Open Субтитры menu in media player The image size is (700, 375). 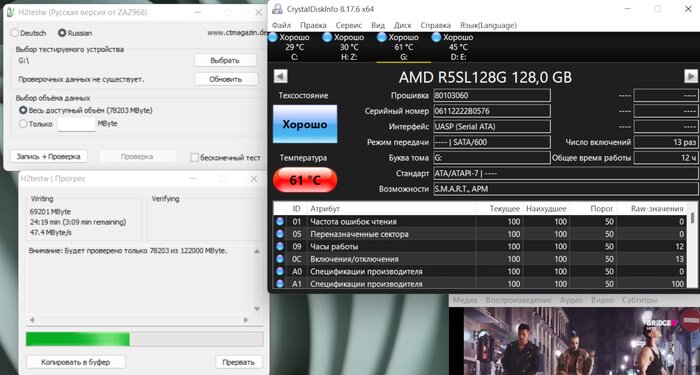pyautogui.click(x=639, y=300)
